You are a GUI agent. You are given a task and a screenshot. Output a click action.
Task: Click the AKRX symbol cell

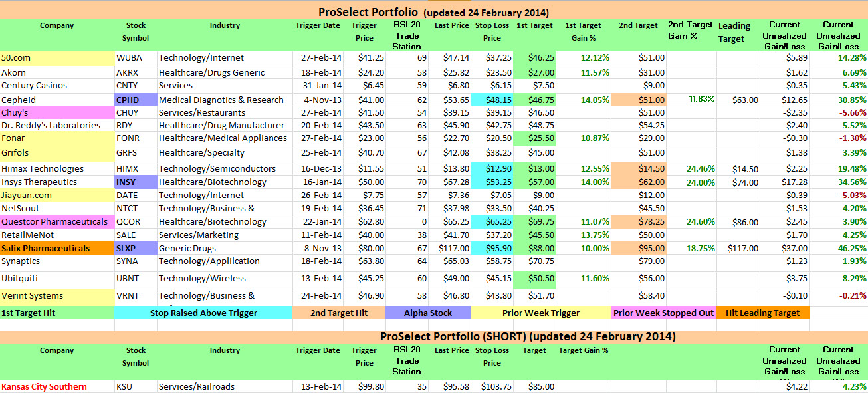[136, 72]
